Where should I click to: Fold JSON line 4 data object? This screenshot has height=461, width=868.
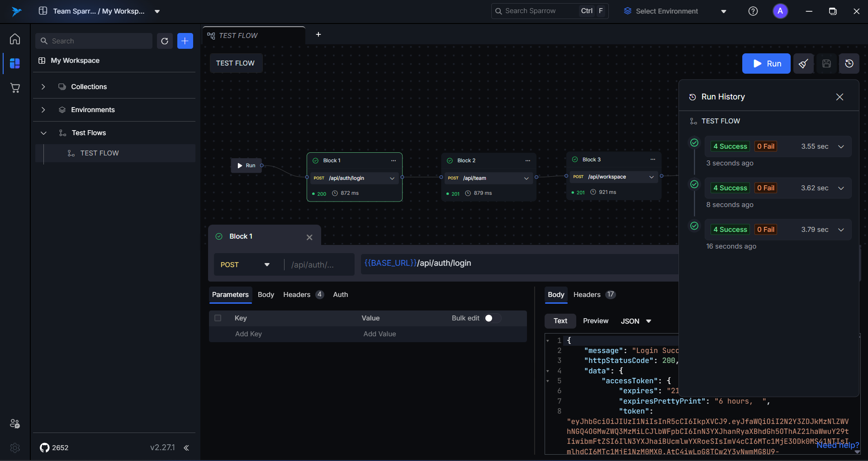[548, 371]
